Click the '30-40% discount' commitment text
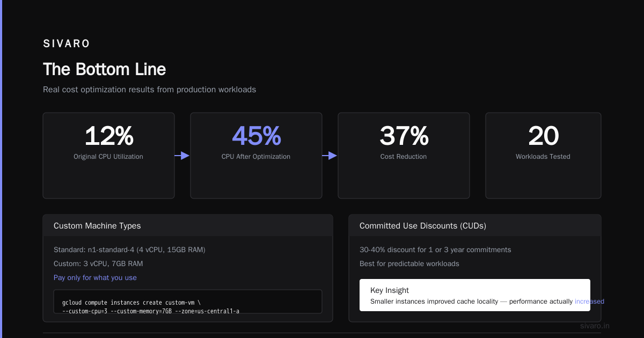The height and width of the screenshot is (338, 644). pyautogui.click(x=435, y=250)
